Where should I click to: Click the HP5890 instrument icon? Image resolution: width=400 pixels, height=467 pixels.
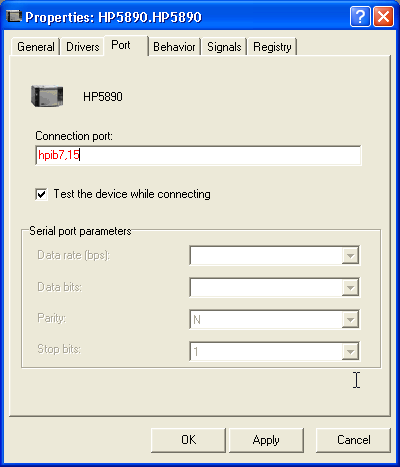click(x=47, y=96)
